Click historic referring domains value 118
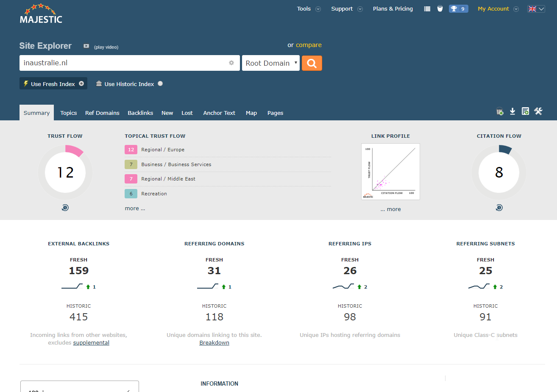557x392 pixels. [x=214, y=317]
